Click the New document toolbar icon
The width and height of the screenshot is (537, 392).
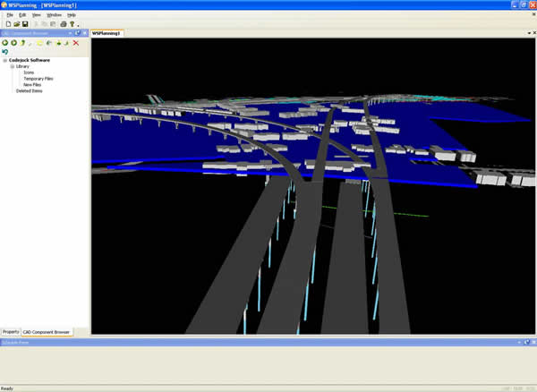[7, 24]
